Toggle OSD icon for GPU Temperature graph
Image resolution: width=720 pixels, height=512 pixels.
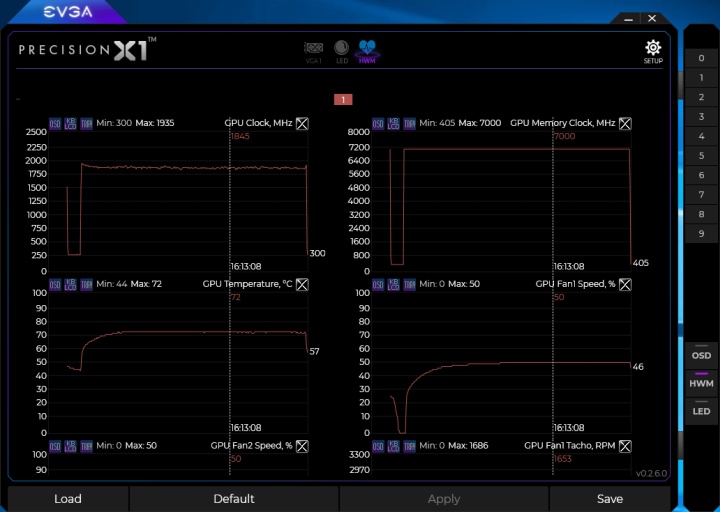[x=55, y=285]
